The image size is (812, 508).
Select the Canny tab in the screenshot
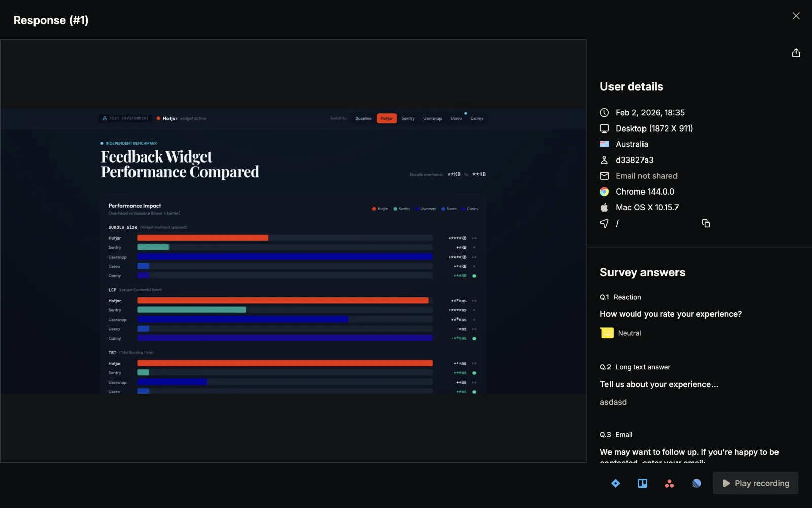click(x=477, y=118)
